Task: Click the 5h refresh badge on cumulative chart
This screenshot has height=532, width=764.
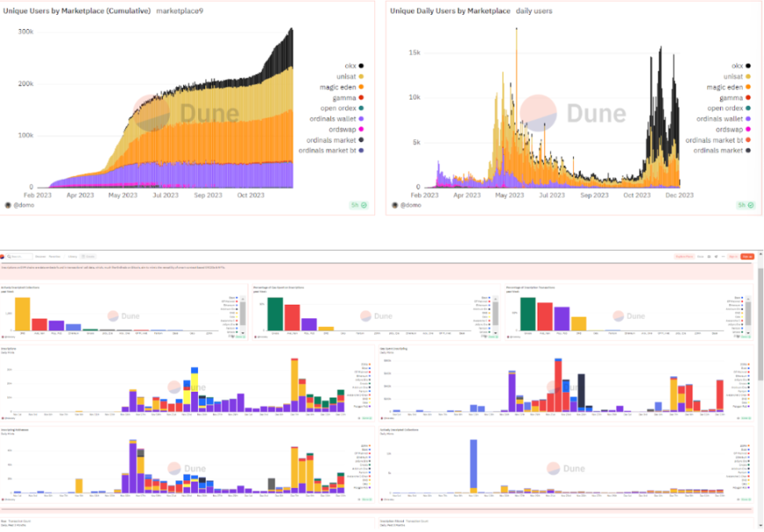Action: [x=358, y=205]
